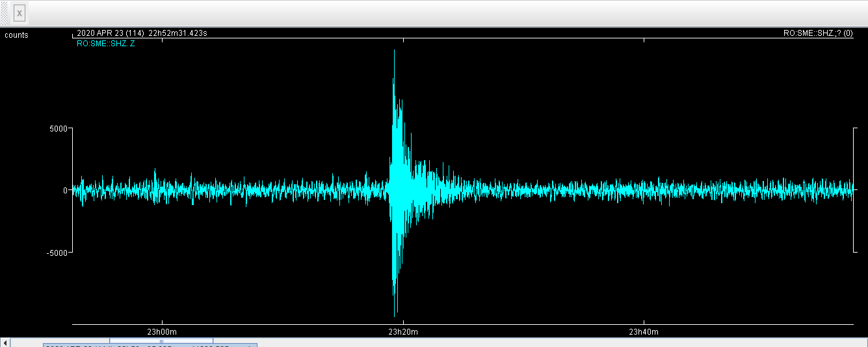This screenshot has width=868, height=347.
Task: Click the 5000 amplitude axis label
Action: 59,129
